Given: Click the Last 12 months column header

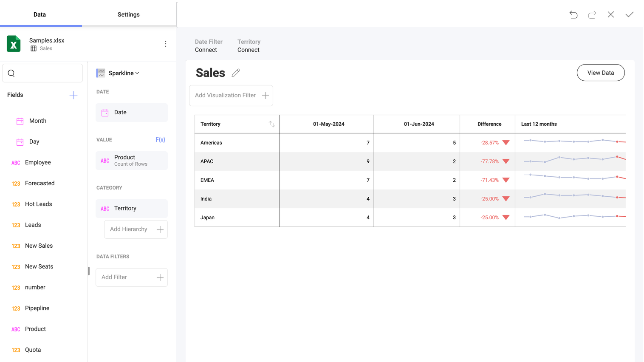Looking at the screenshot, I should tap(571, 124).
